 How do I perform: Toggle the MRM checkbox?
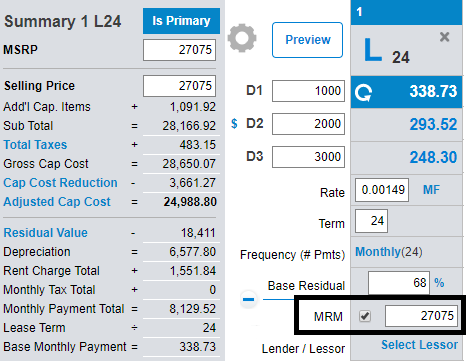pos(365,316)
